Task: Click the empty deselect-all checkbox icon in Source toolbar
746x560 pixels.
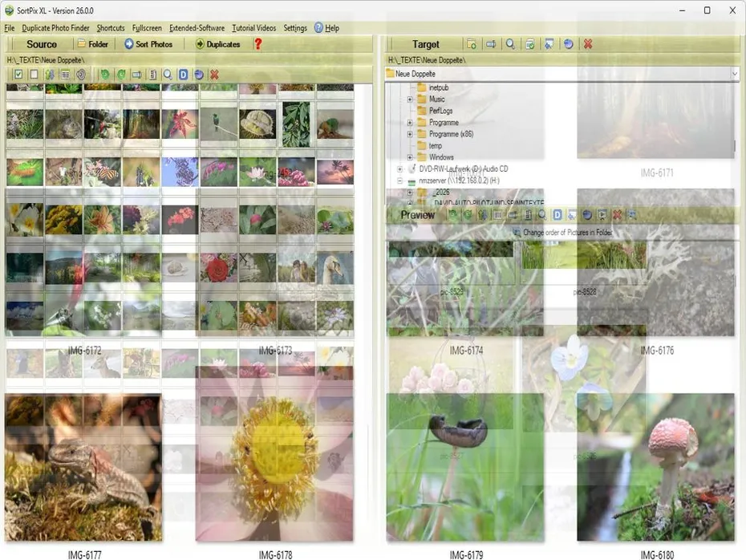Action: (34, 75)
